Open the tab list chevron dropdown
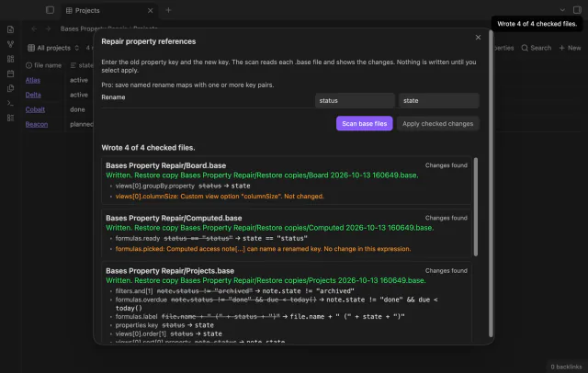 pyautogui.click(x=562, y=10)
